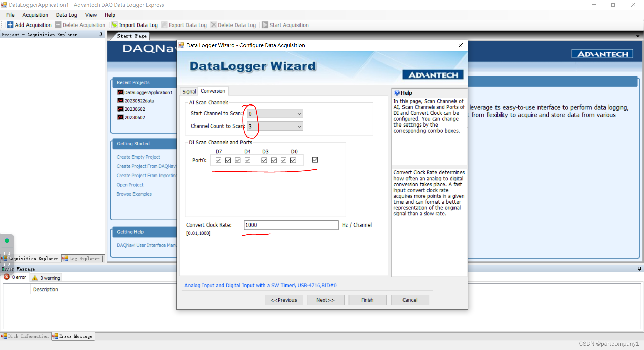
Task: Click the Convert Clock Rate input field
Action: (x=291, y=225)
